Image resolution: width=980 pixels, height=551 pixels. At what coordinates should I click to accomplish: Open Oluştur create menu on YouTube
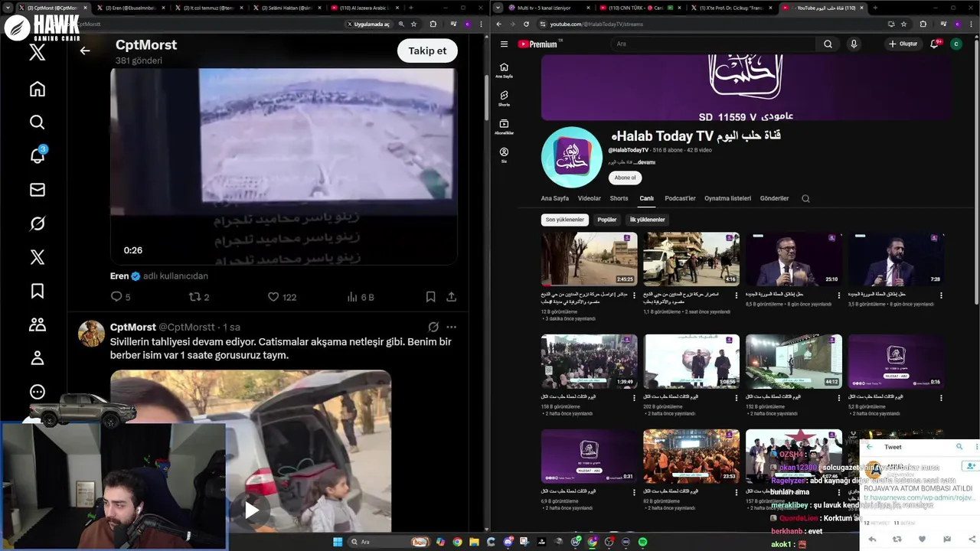coord(903,44)
